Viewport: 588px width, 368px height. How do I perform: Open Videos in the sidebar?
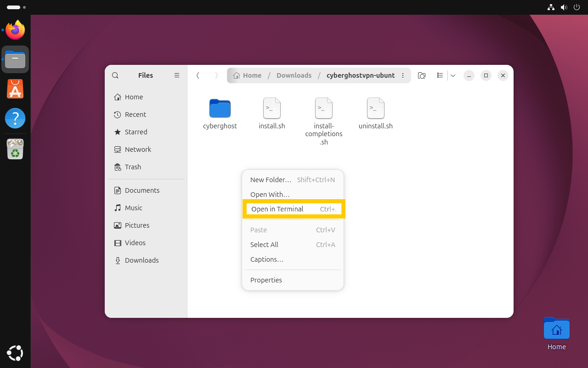(x=146, y=243)
